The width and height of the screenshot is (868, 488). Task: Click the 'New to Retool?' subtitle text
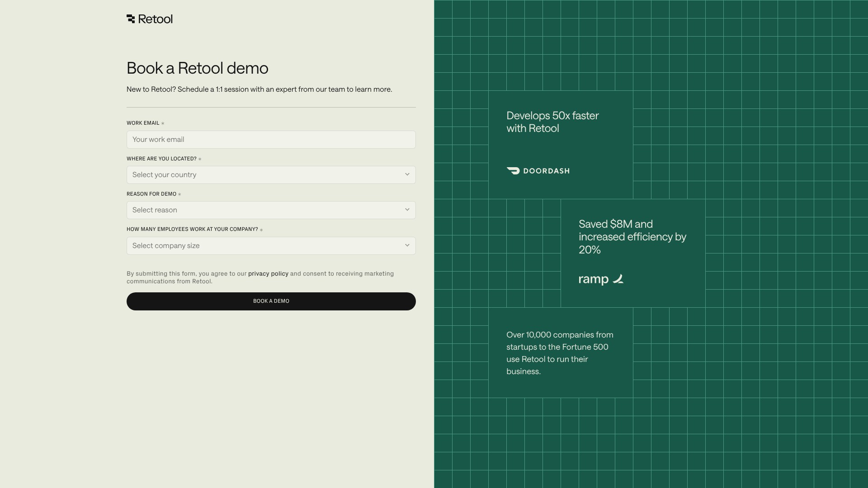click(x=259, y=89)
